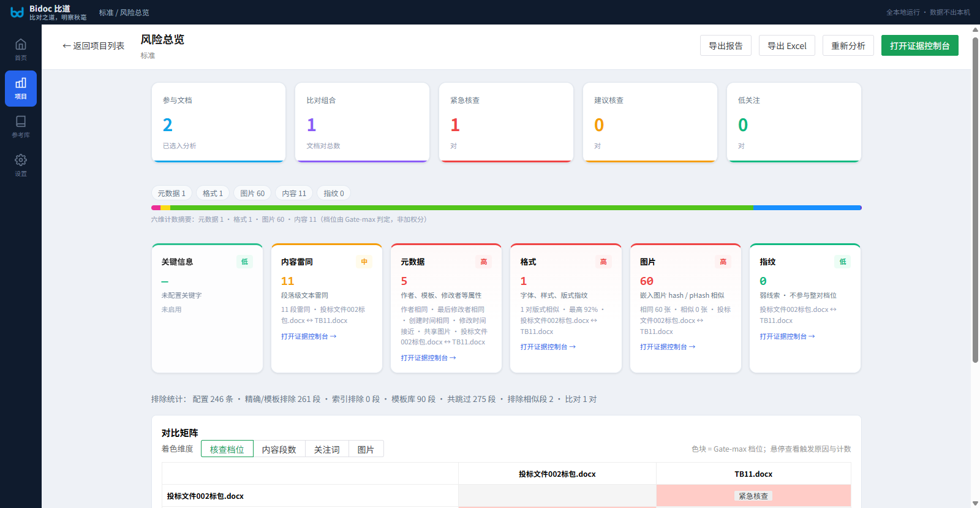Open evidence console link in 指纹 card
Image resolution: width=980 pixels, height=508 pixels.
click(x=787, y=336)
